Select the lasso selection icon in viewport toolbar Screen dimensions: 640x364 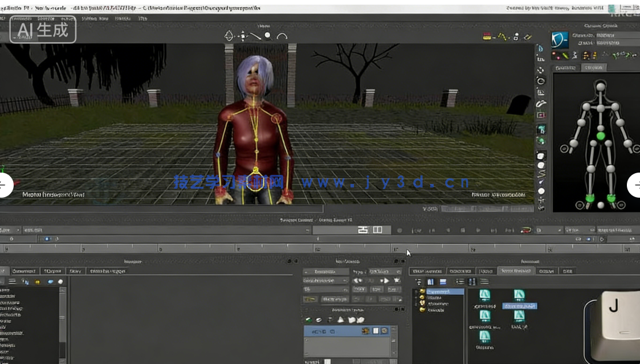coord(228,36)
